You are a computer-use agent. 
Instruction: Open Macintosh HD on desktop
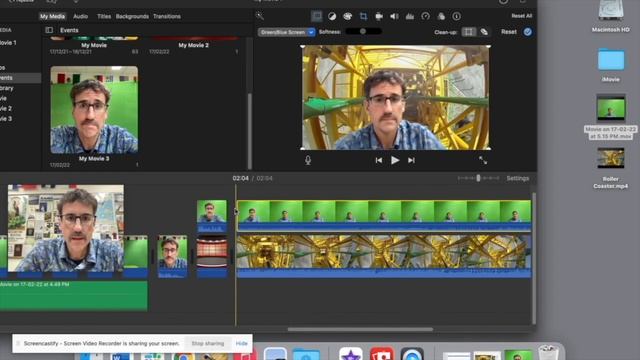[x=611, y=16]
